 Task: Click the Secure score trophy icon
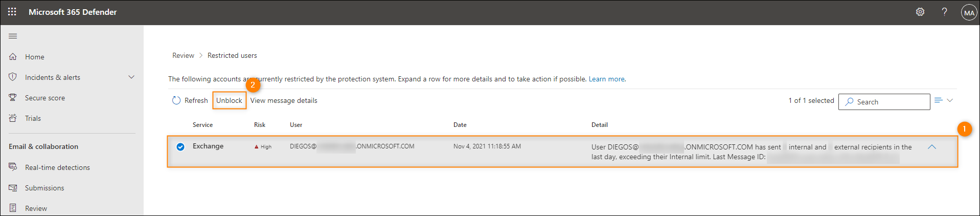13,98
